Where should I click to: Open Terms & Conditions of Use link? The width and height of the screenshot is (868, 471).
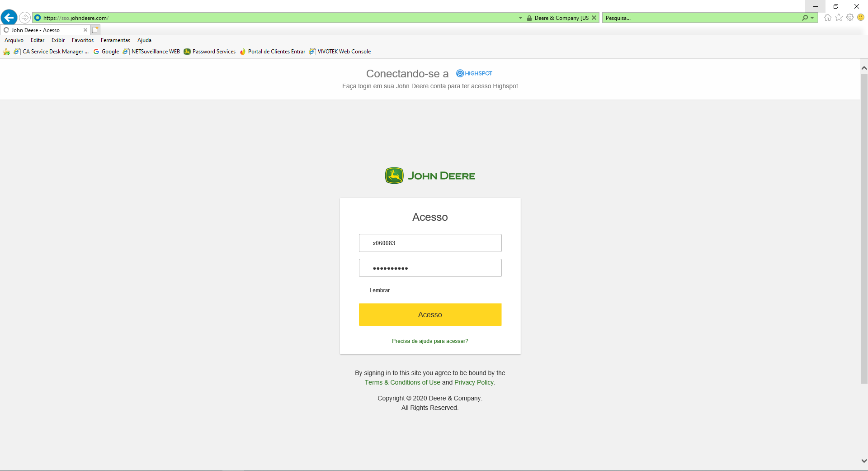point(402,382)
